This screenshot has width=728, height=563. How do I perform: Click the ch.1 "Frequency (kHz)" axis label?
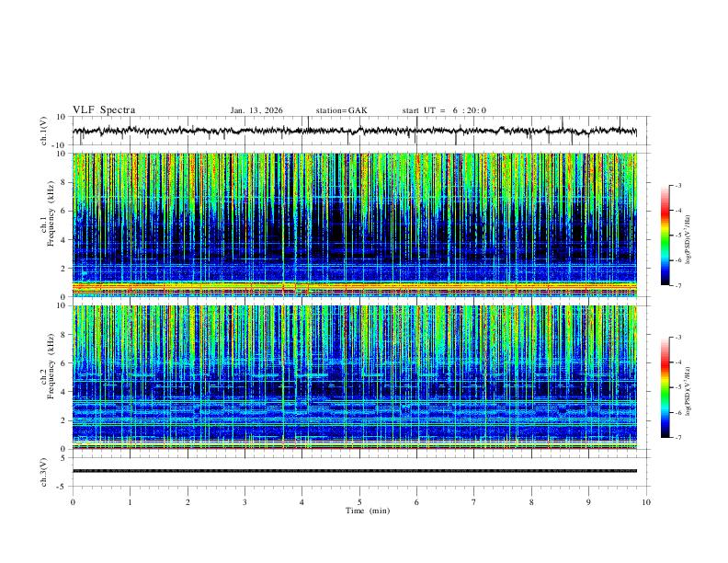pyautogui.click(x=51, y=213)
